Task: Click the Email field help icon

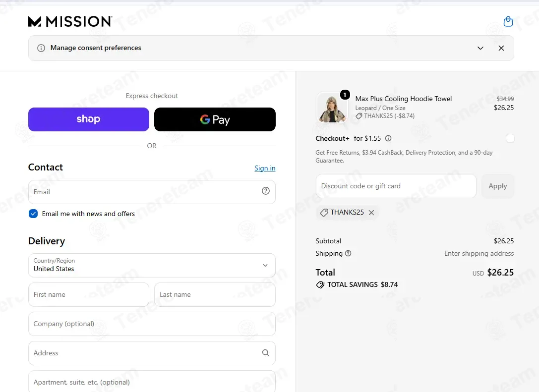Action: (x=266, y=191)
